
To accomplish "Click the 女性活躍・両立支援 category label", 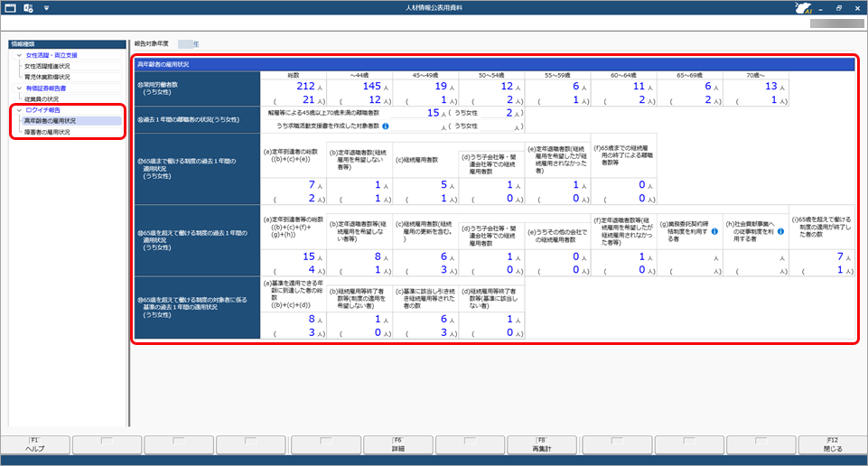I will (51, 55).
